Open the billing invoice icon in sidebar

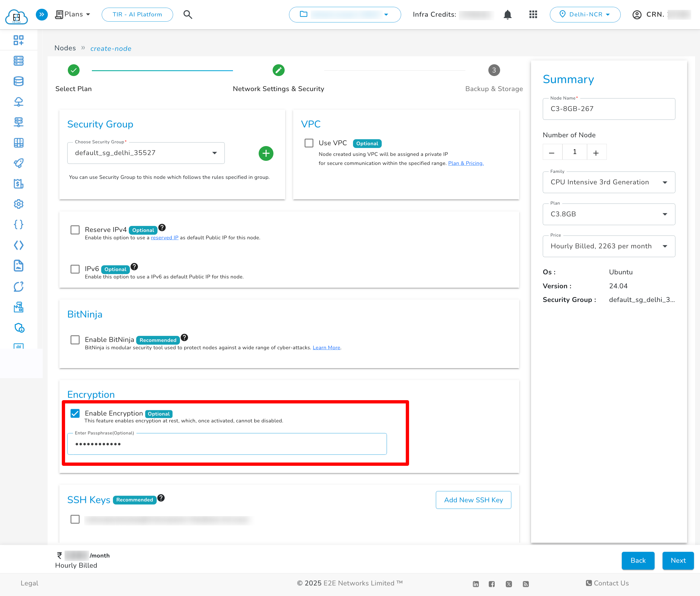tap(19, 184)
